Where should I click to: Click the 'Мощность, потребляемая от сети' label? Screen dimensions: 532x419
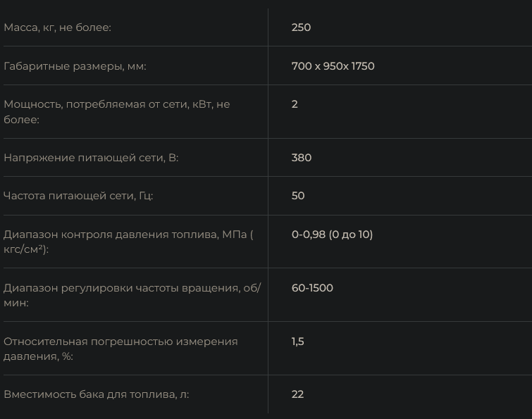(x=116, y=104)
